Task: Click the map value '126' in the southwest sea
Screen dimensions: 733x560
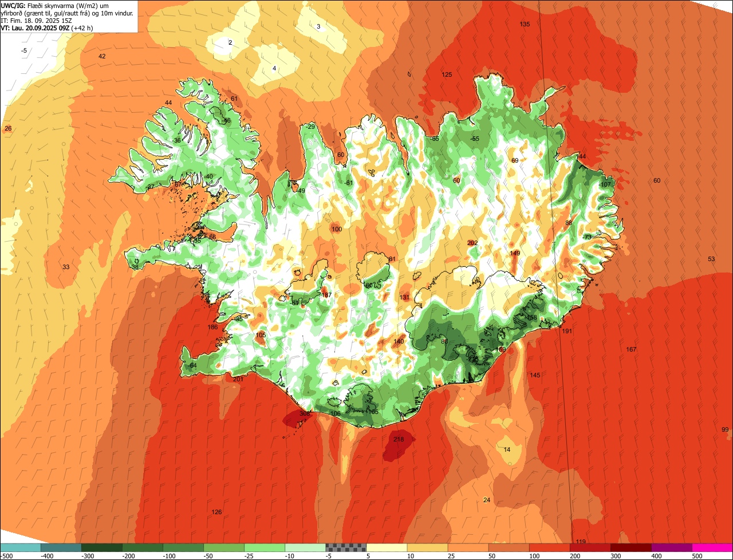Action: pyautogui.click(x=216, y=512)
